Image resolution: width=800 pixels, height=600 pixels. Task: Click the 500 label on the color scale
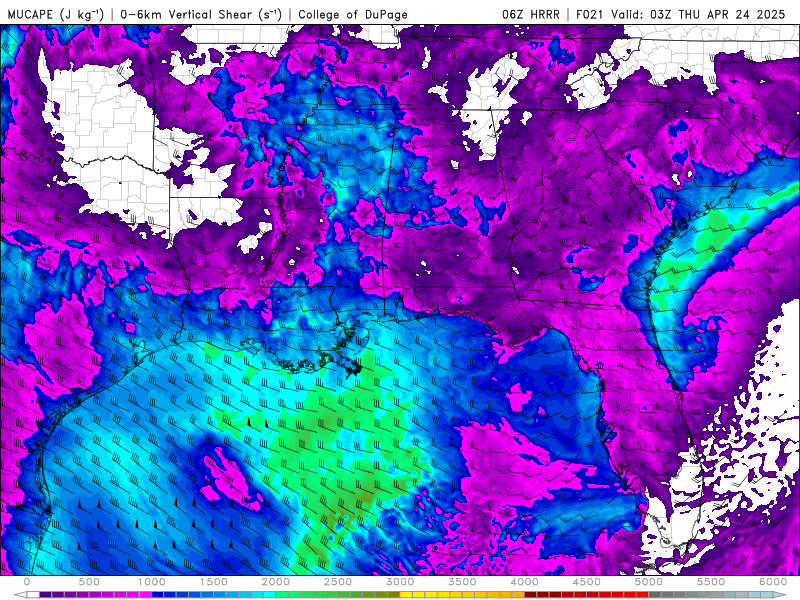tap(89, 582)
